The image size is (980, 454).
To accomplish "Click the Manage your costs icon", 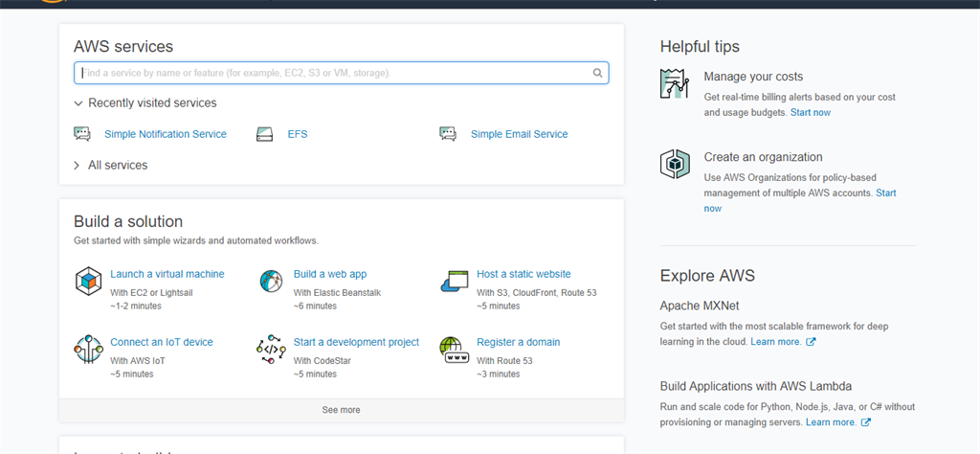I will [x=675, y=84].
